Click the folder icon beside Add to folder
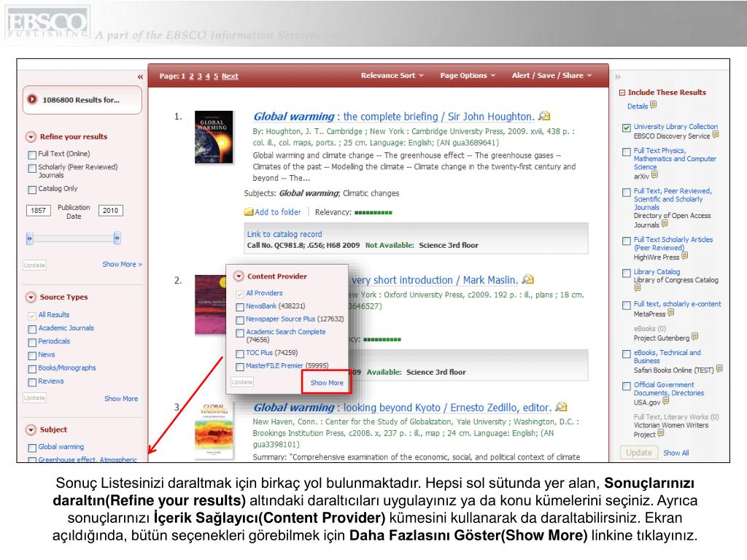 point(248,212)
